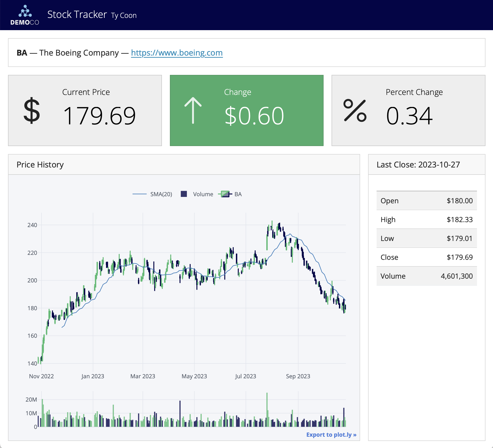This screenshot has height=448, width=493.
Task: Click the Volume square icon in the legend
Action: tap(184, 194)
